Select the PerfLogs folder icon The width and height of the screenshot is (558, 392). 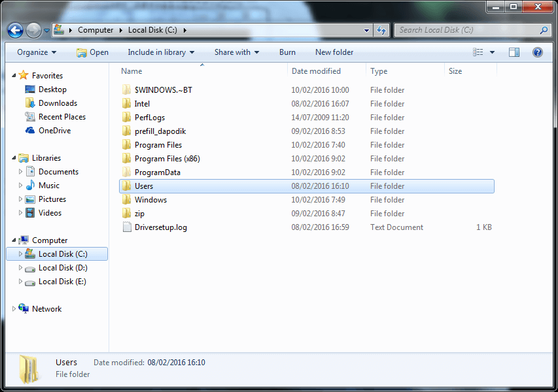click(x=126, y=118)
